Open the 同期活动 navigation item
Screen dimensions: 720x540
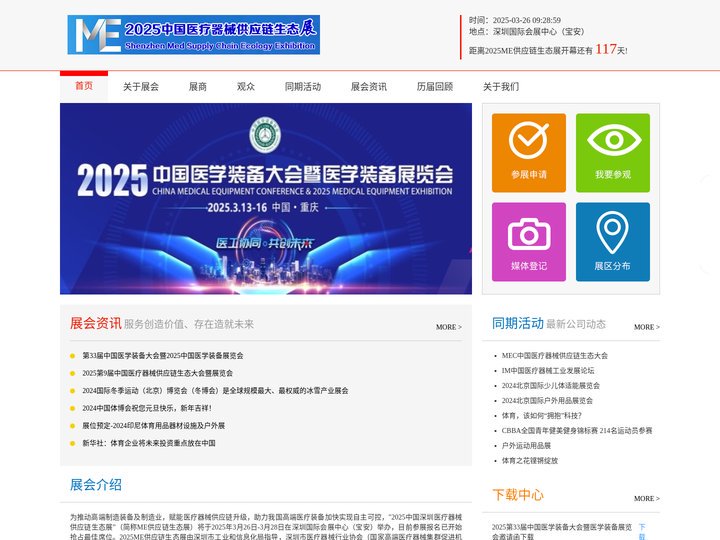click(x=303, y=86)
